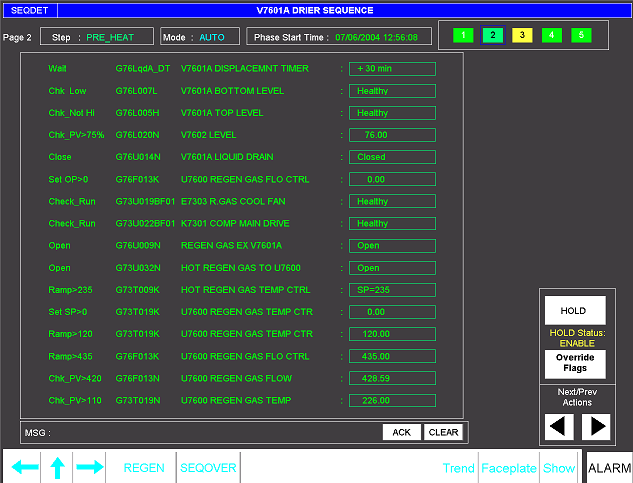Select page 5 indicator box
Screen dimensions: 633x483
tap(581, 35)
